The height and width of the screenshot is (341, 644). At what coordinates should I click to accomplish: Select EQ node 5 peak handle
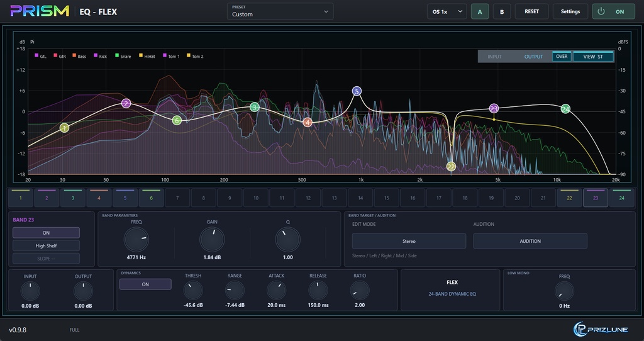pos(357,91)
